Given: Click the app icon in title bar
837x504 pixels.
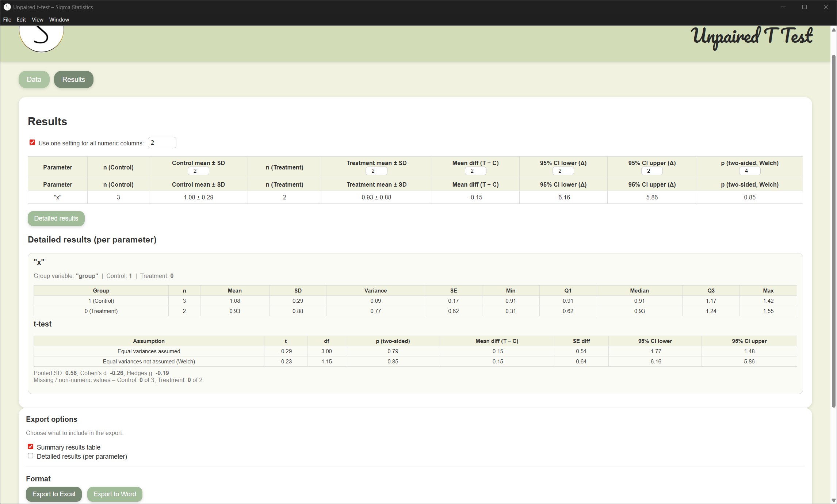Looking at the screenshot, I should 7,7.
